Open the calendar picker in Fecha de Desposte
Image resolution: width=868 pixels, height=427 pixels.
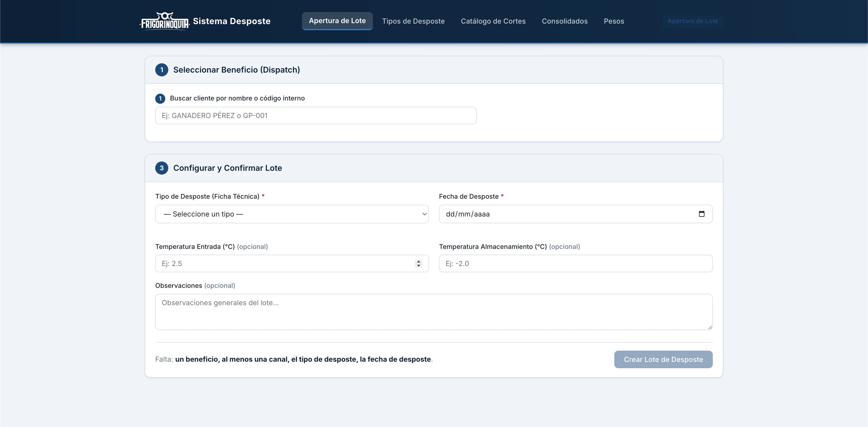(x=701, y=214)
